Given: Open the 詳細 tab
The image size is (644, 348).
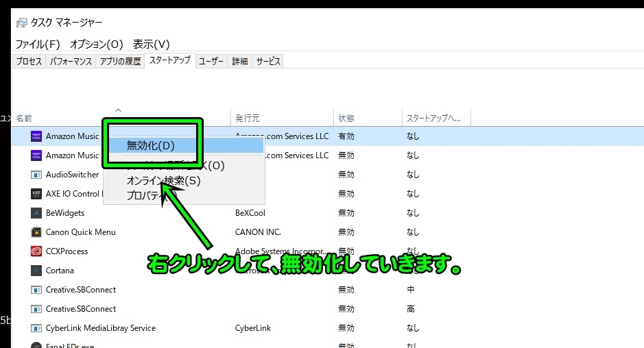Looking at the screenshot, I should point(240,61).
